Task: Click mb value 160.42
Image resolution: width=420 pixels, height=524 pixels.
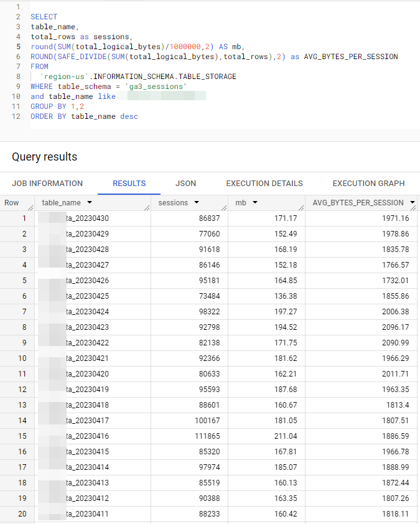Action: click(x=286, y=514)
